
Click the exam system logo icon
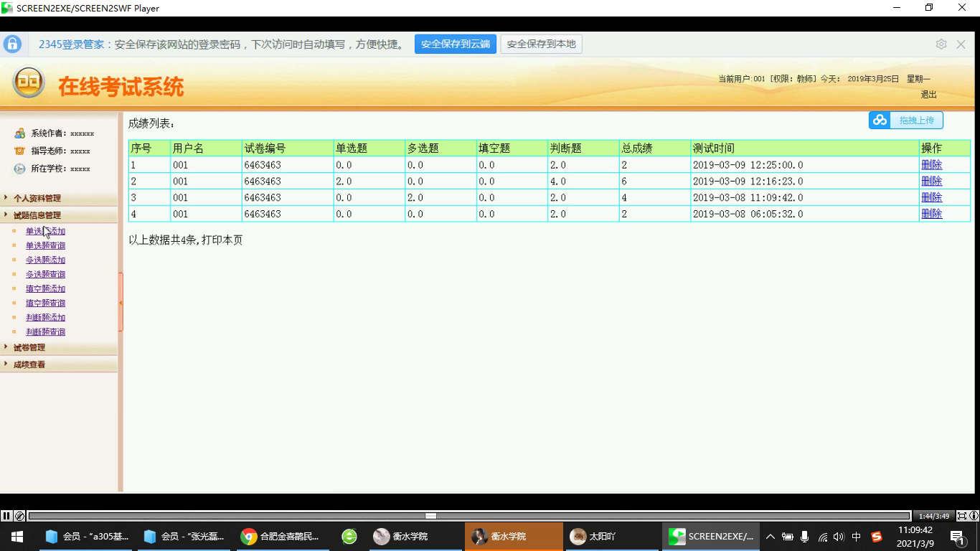pyautogui.click(x=29, y=83)
